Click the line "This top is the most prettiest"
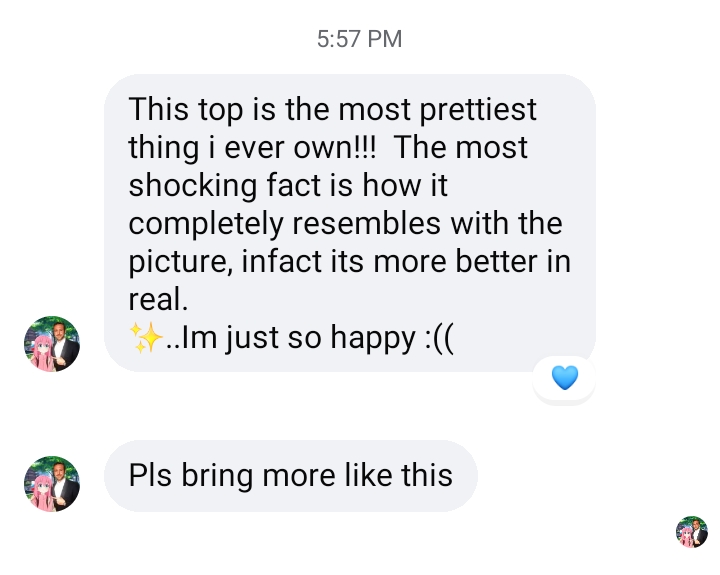720x575 pixels. click(333, 108)
